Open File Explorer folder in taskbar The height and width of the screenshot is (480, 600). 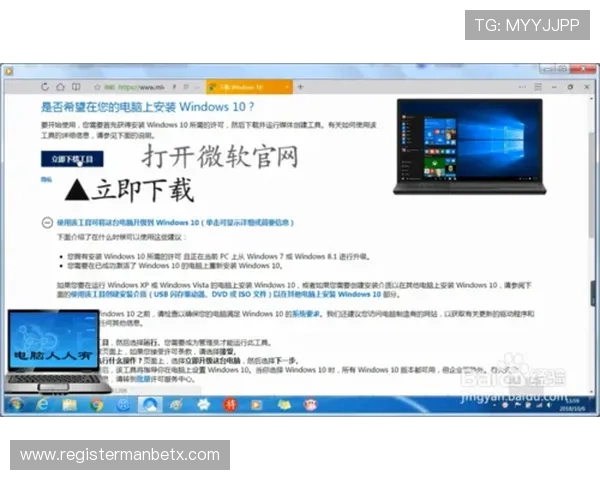point(69,405)
